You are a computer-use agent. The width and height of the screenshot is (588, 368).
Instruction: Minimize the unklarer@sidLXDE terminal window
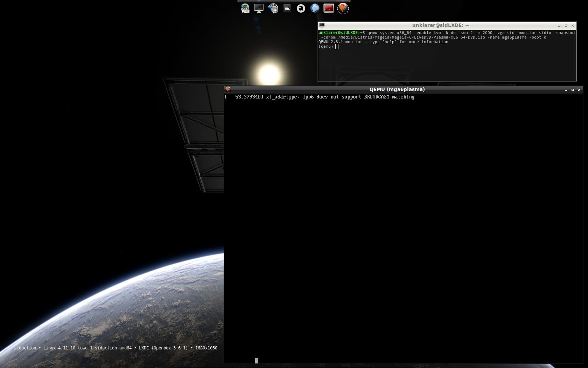559,26
